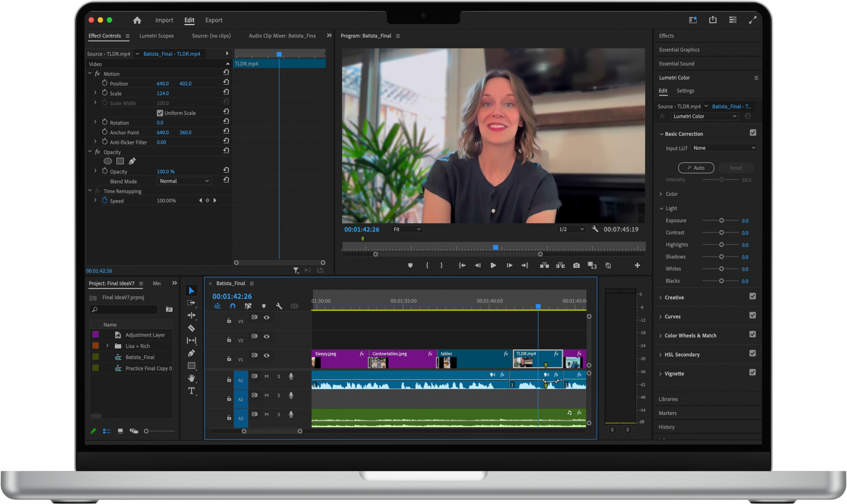
Task: Toggle full screen video icon
Action: click(x=753, y=20)
